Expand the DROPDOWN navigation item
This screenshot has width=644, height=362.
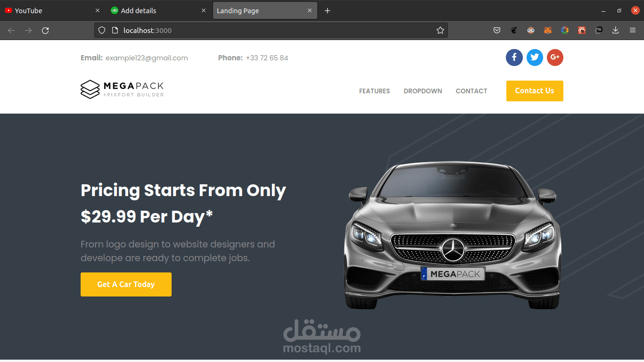[x=423, y=91]
